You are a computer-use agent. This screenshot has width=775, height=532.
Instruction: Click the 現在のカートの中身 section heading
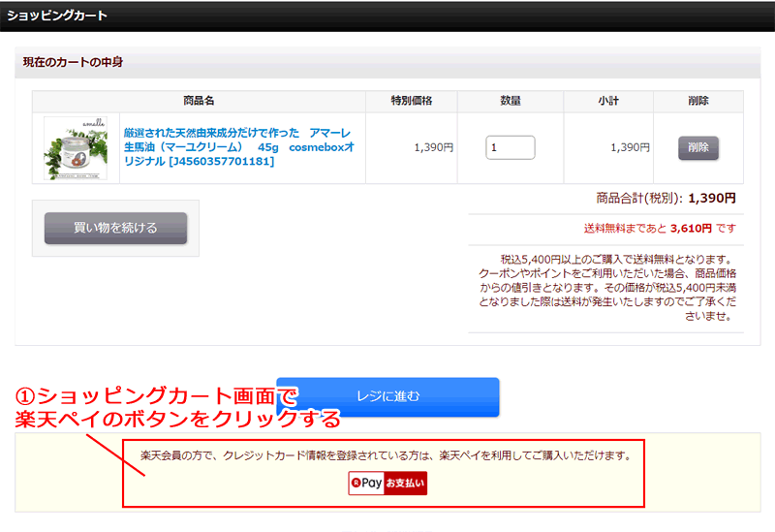pos(74,63)
